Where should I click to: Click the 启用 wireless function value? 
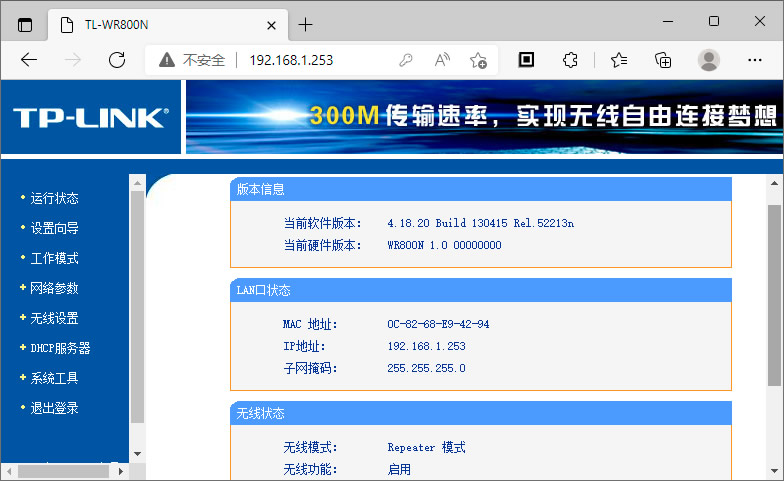point(399,469)
